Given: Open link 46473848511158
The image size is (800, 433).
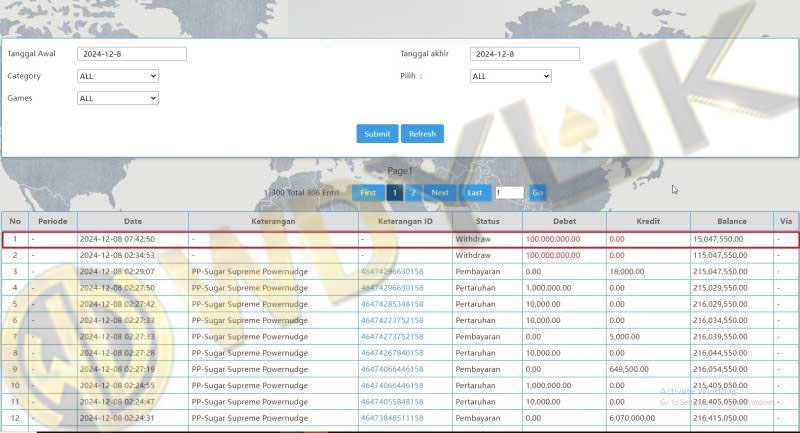Looking at the screenshot, I should [x=392, y=418].
